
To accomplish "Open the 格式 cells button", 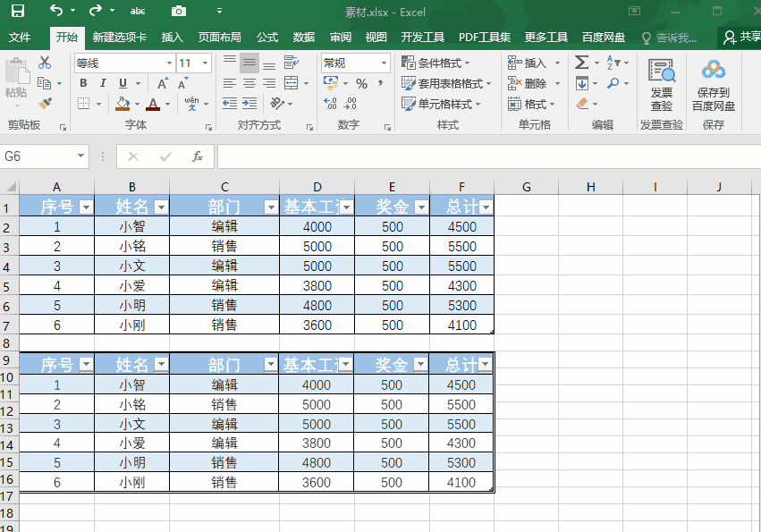I will pyautogui.click(x=531, y=104).
